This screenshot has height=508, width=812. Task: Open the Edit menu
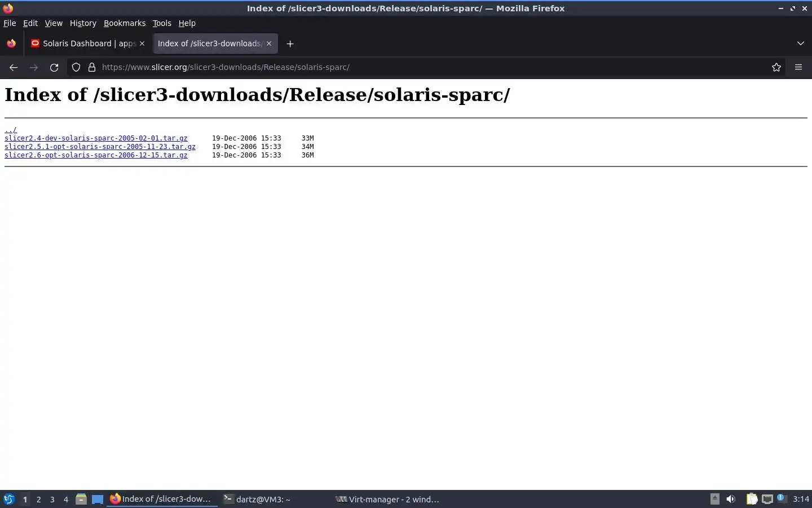point(30,23)
